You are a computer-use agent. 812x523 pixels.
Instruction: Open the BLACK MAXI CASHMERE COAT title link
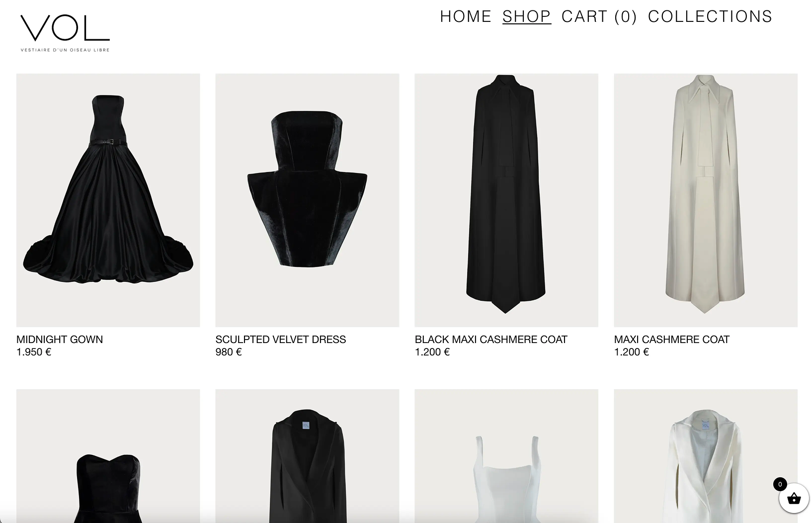pos(491,340)
